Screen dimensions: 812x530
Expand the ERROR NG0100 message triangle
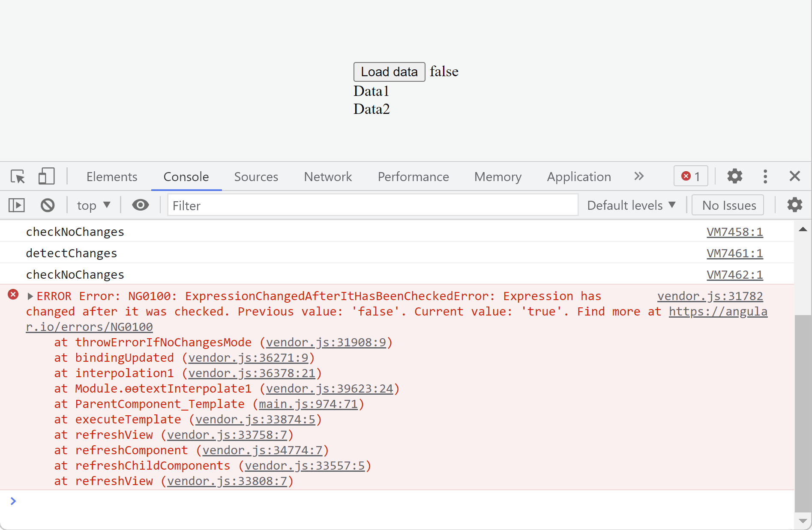click(x=30, y=296)
